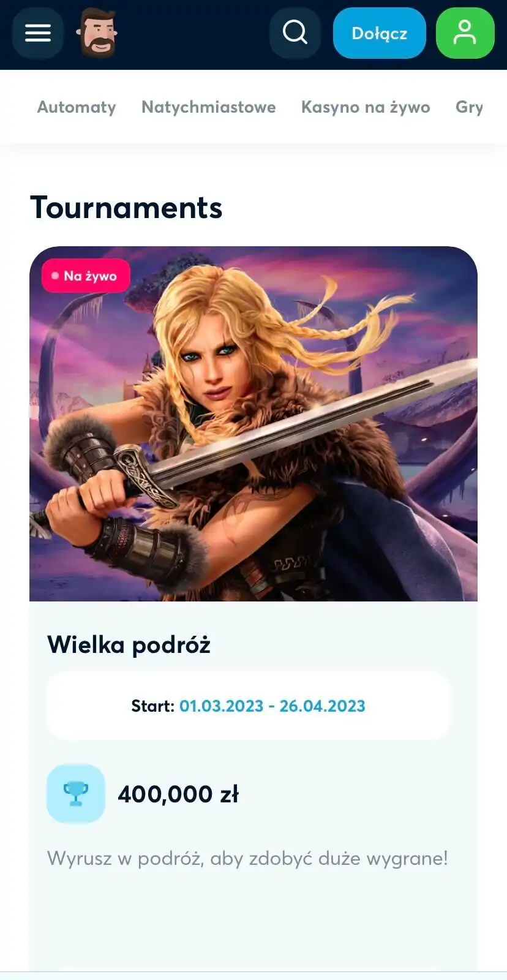This screenshot has width=507, height=980.
Task: Tap the bearded man logo
Action: point(97,33)
